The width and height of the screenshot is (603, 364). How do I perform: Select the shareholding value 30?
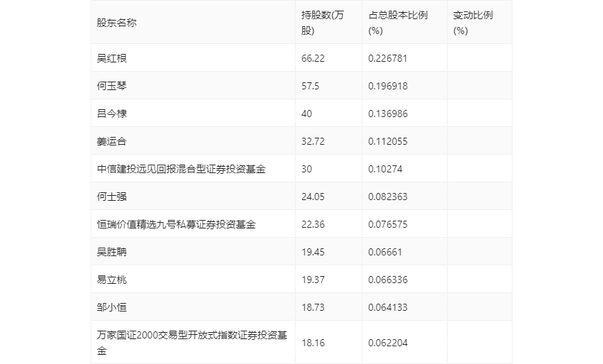tap(306, 169)
